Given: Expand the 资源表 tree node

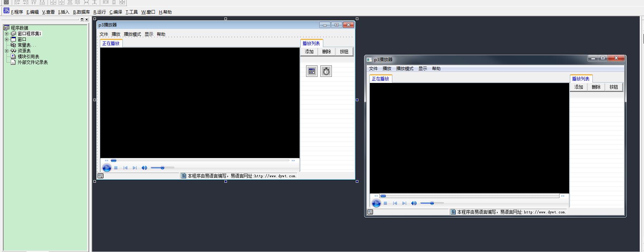Looking at the screenshot, I should (6, 51).
